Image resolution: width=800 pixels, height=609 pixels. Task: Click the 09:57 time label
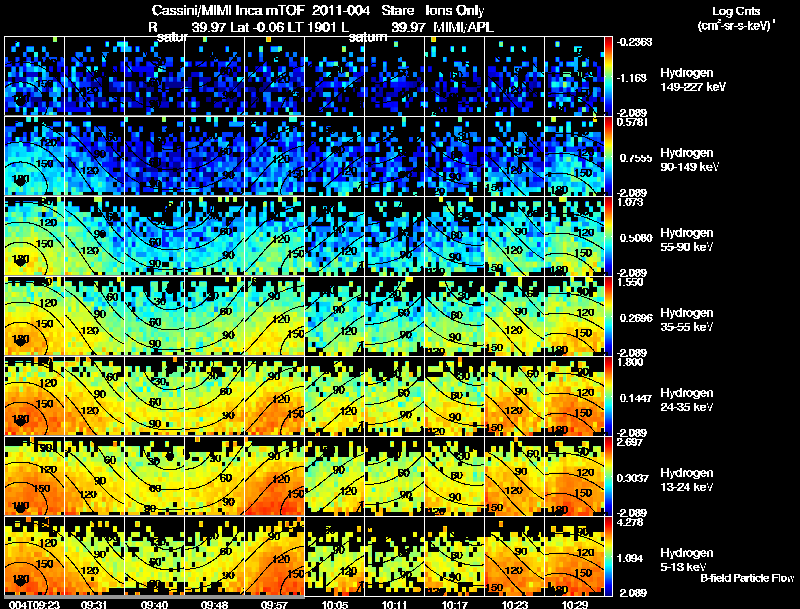tap(274, 604)
